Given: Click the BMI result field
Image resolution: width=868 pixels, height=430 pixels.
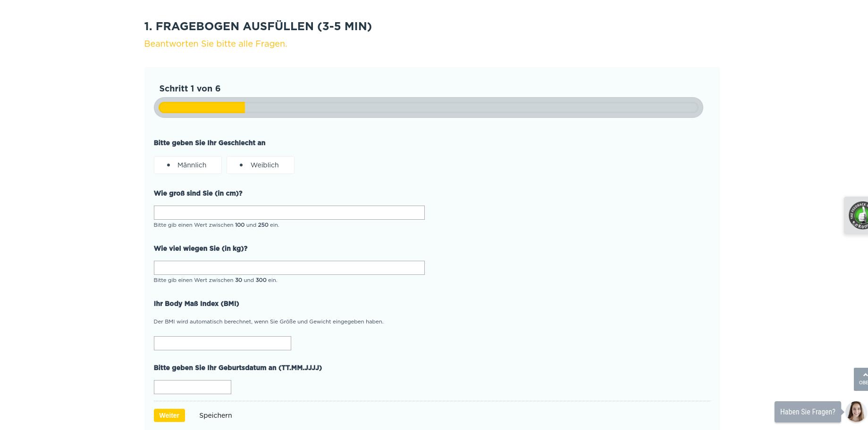Looking at the screenshot, I should coord(222,343).
